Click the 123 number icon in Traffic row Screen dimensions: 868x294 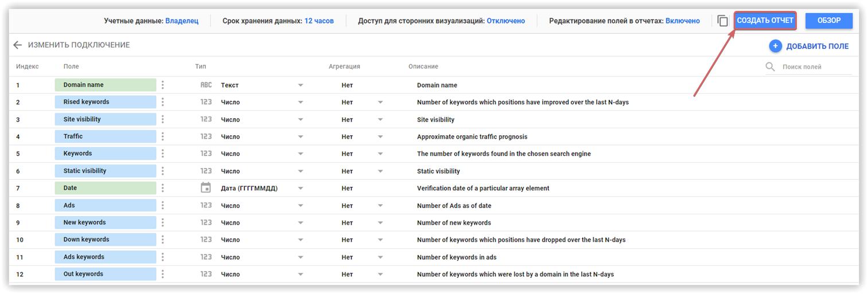[206, 136]
